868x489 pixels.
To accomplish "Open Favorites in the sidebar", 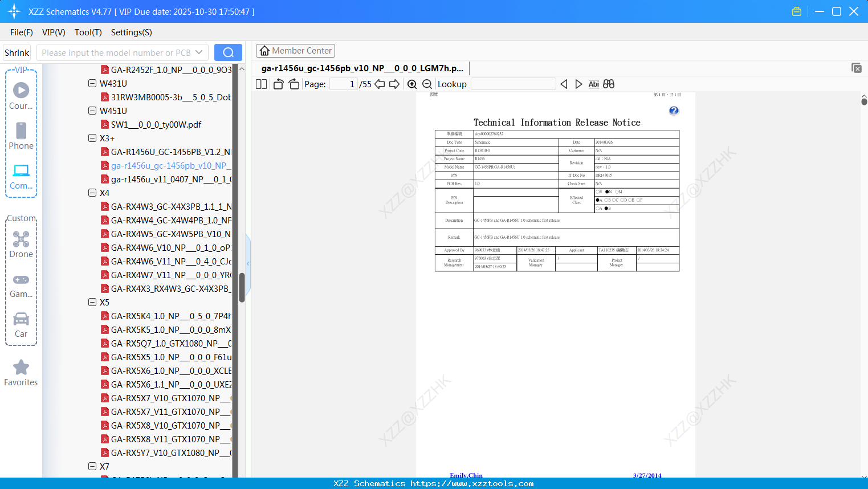I will coord(21,373).
